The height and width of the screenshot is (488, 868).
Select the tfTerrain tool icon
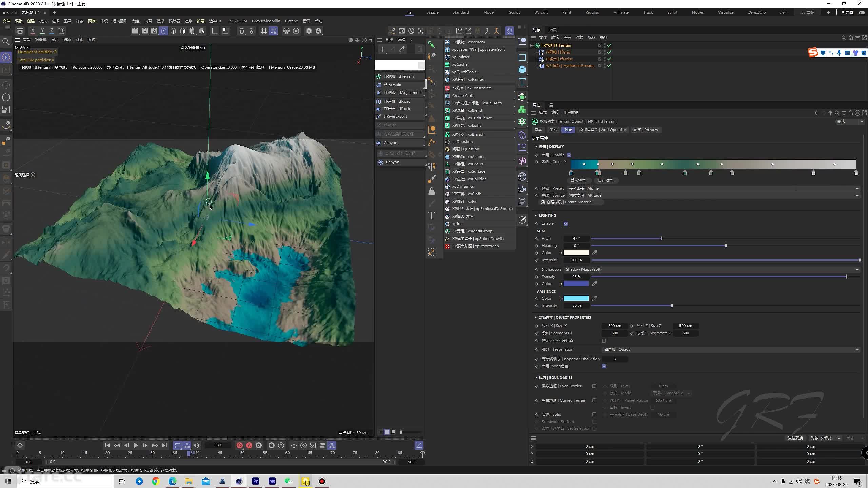(x=378, y=76)
